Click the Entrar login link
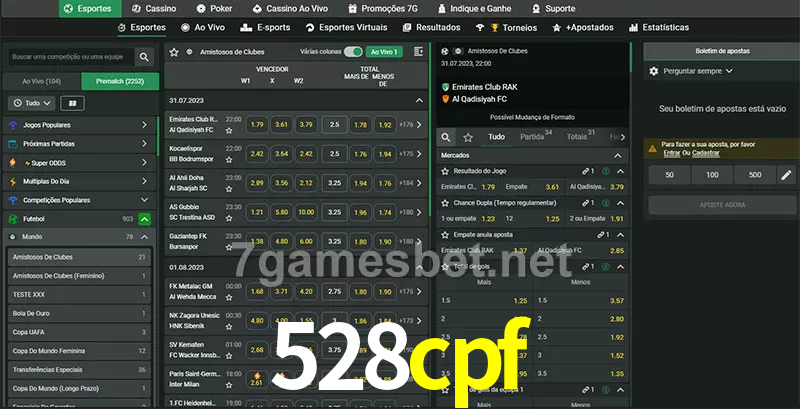 [671, 153]
